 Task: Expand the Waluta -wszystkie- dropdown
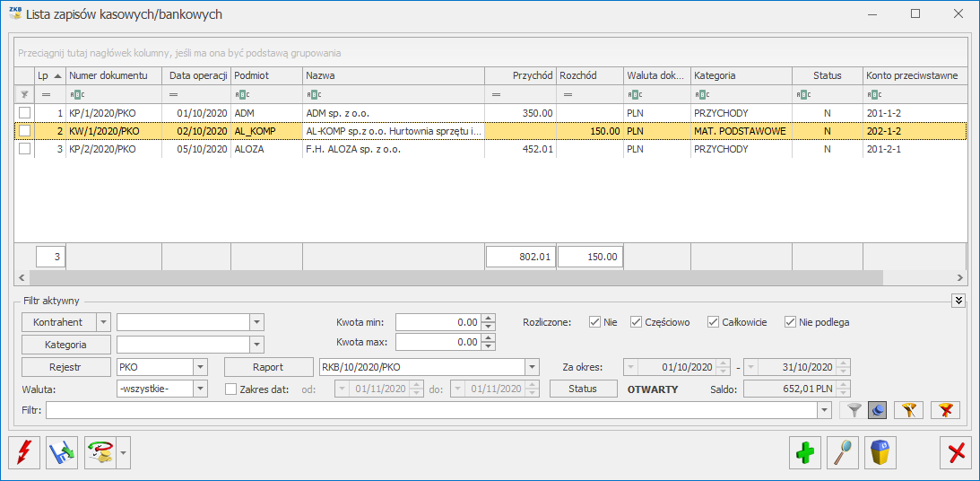click(x=200, y=389)
